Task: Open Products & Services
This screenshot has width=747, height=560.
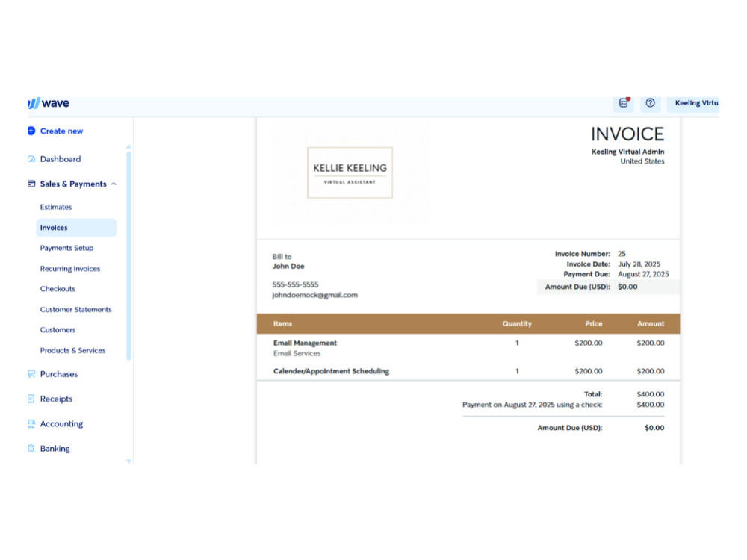Action: click(72, 350)
